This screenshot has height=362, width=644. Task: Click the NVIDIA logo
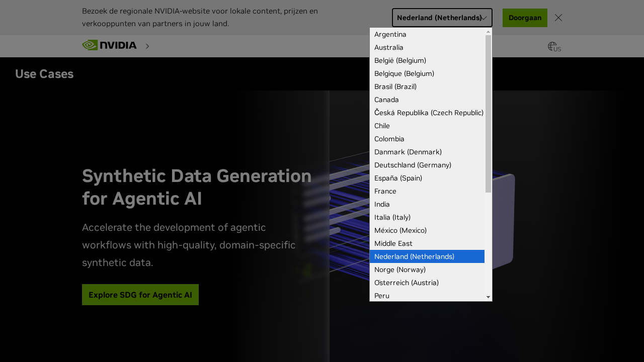(x=109, y=45)
